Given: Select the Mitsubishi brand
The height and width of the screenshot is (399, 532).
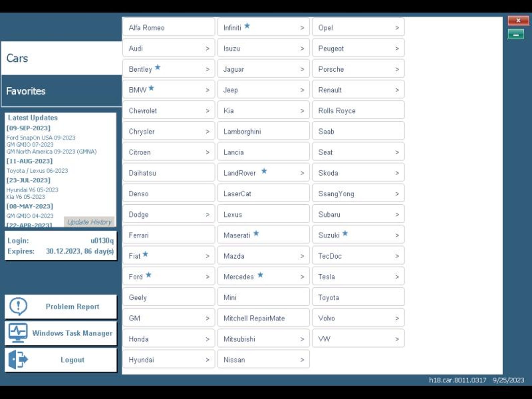Looking at the screenshot, I should click(x=263, y=339).
